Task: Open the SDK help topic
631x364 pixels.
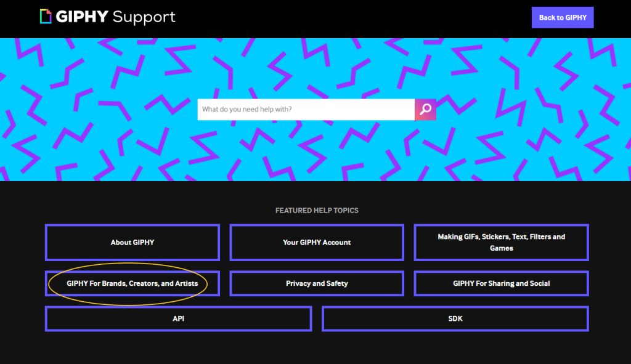Action: tap(455, 319)
